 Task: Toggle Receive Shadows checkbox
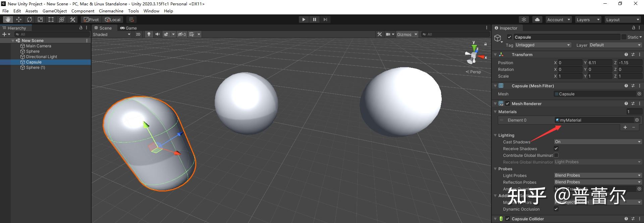click(x=556, y=148)
